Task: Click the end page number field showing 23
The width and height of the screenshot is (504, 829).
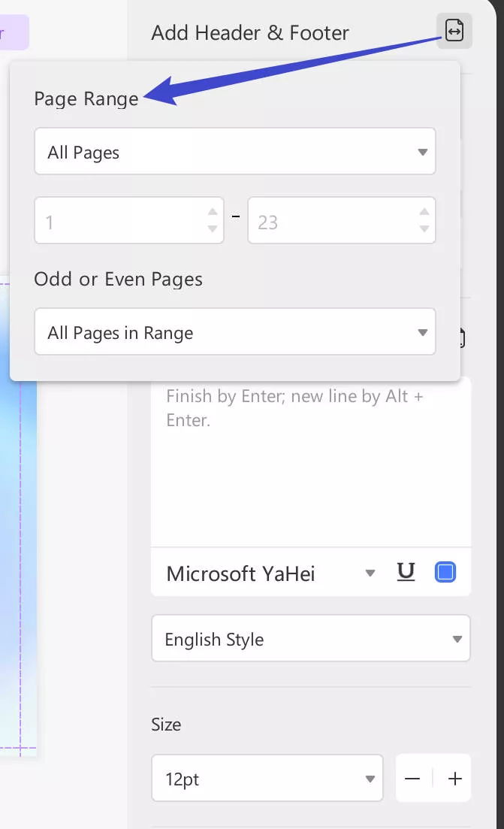Action: (330, 220)
